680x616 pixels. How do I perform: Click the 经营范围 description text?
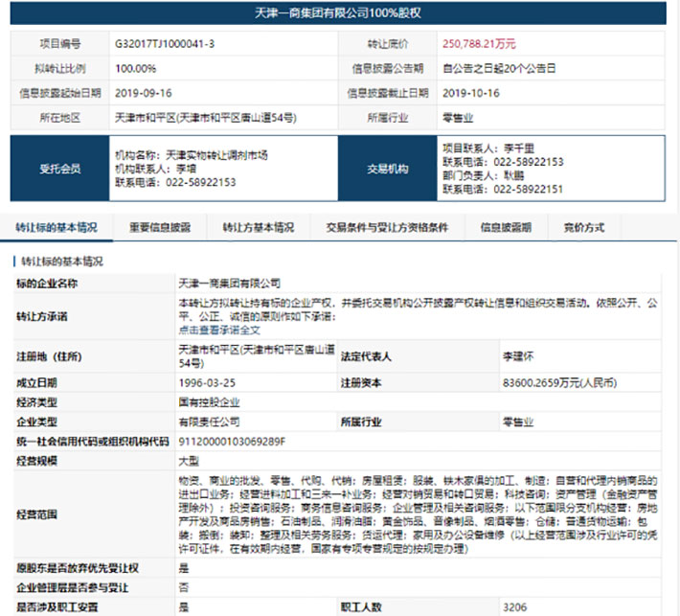pos(419,514)
